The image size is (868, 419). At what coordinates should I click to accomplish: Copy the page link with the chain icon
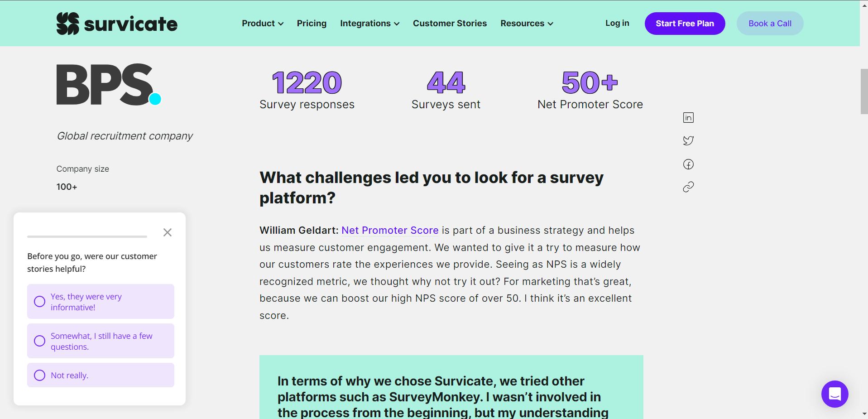click(688, 187)
